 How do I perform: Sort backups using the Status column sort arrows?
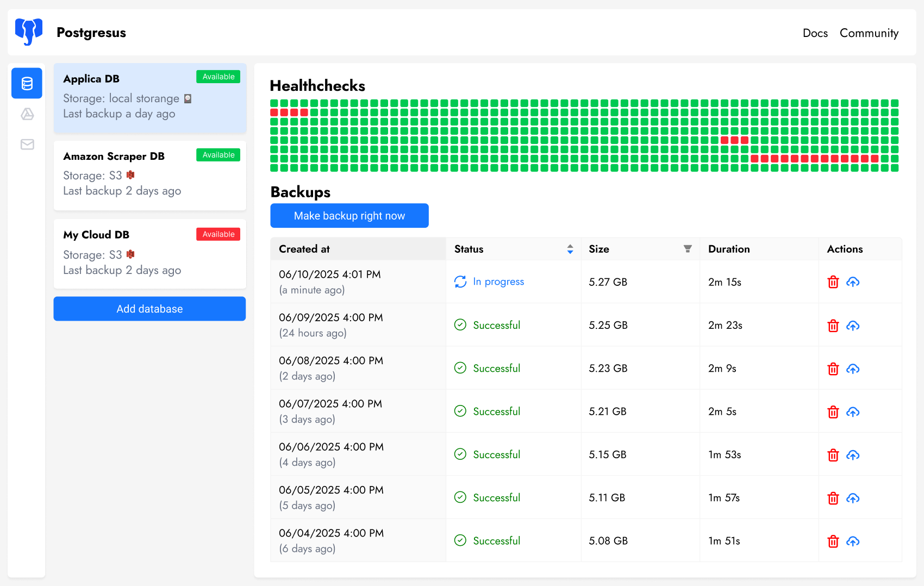(570, 249)
